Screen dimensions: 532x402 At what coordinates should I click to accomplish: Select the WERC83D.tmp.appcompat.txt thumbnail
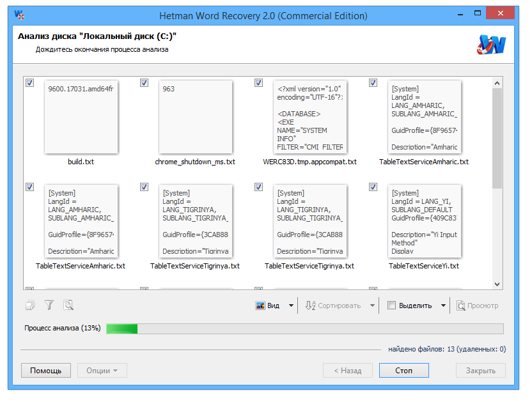309,117
